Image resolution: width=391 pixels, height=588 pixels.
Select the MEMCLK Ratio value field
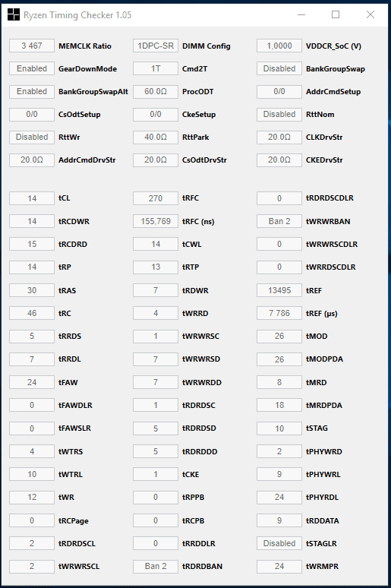click(32, 46)
